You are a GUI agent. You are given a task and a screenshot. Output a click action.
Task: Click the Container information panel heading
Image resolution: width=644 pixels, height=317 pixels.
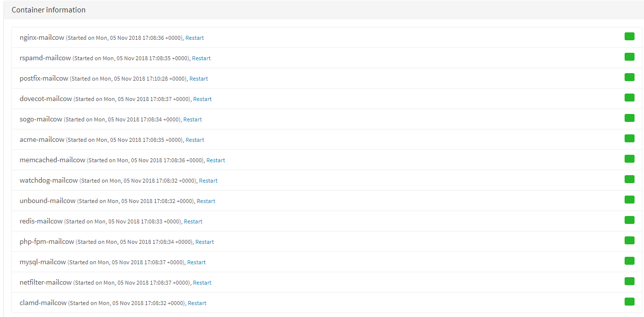[49, 10]
